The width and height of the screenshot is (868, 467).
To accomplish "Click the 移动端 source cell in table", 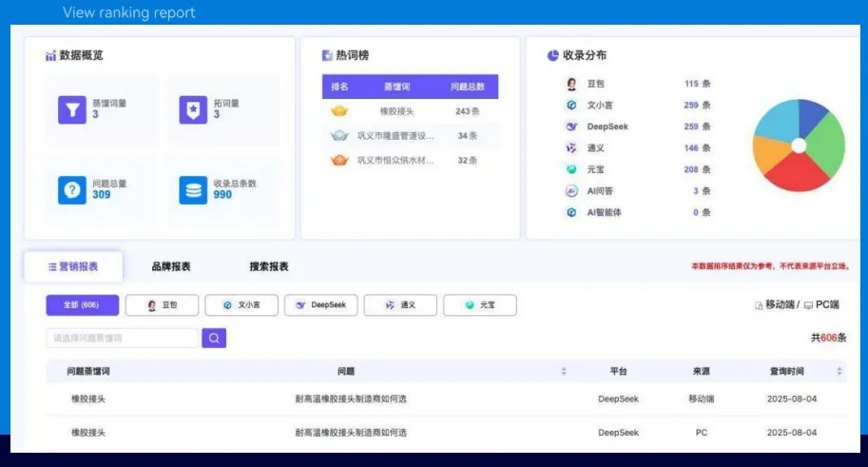I will click(702, 399).
